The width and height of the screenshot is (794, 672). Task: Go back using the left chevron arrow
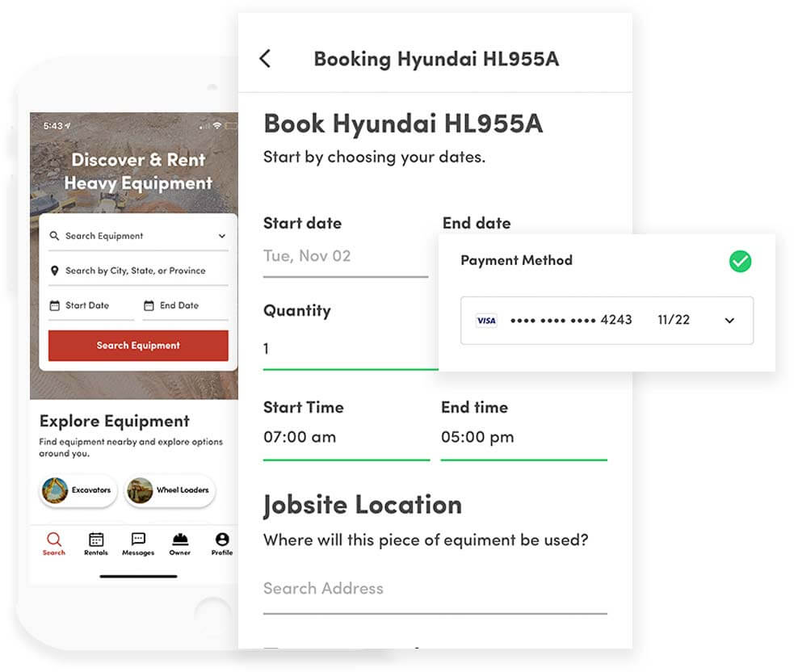(266, 59)
